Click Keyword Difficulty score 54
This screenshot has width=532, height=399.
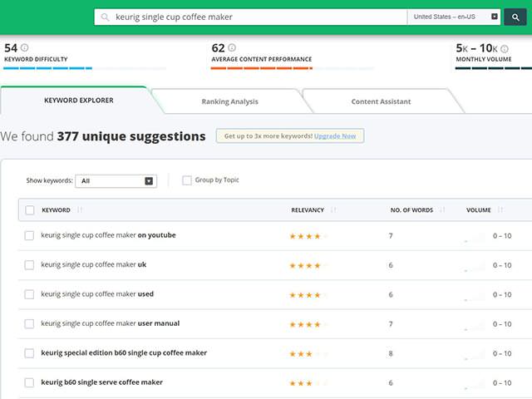[x=11, y=48]
